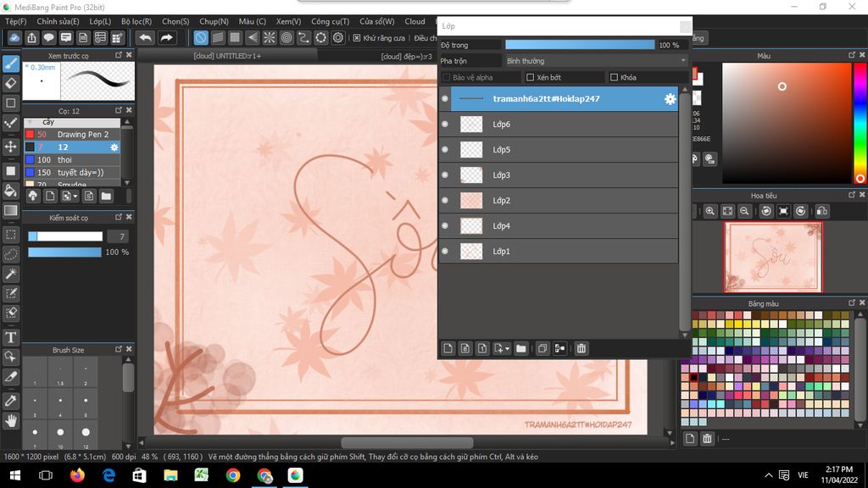
Task: Open the Tệp(F) menu
Action: click(15, 21)
